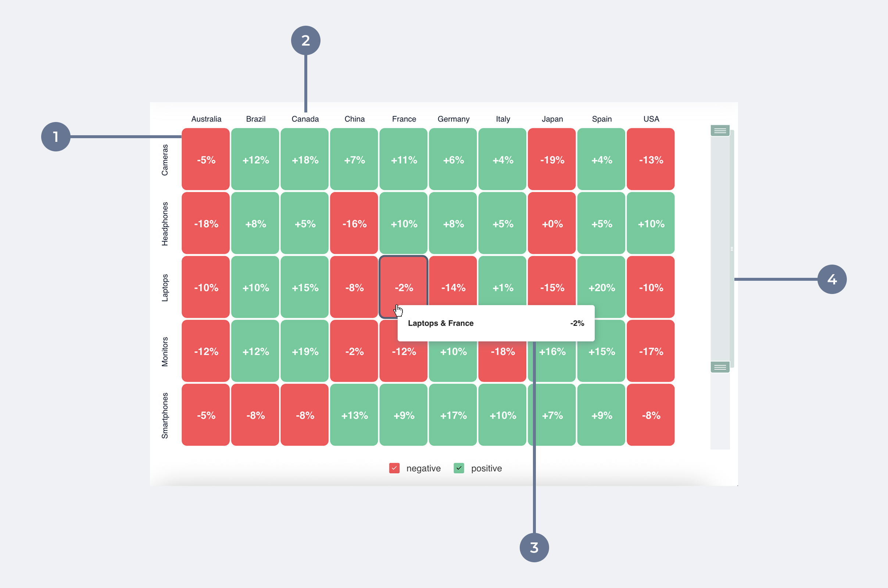The height and width of the screenshot is (588, 888).
Task: Click callout marker number 2
Action: click(x=306, y=40)
